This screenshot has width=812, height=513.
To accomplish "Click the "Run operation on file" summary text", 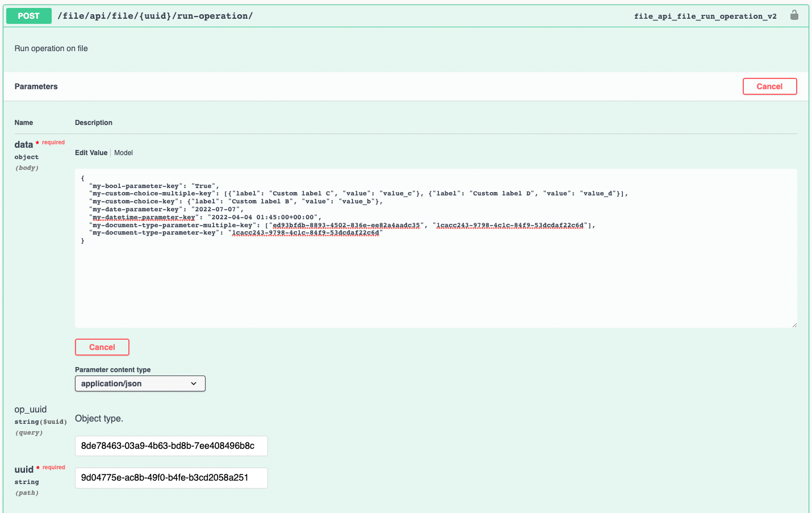I will pos(51,48).
